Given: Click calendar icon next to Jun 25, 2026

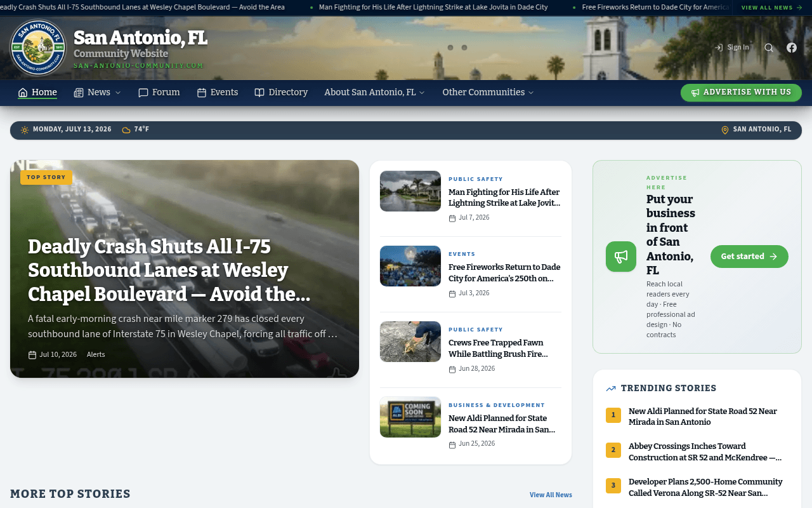Looking at the screenshot, I should pos(452,445).
